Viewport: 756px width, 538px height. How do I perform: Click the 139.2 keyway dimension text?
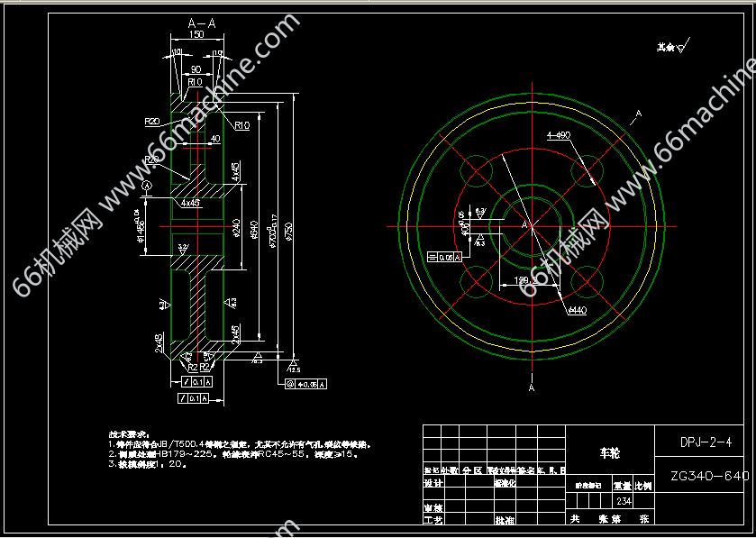click(527, 280)
